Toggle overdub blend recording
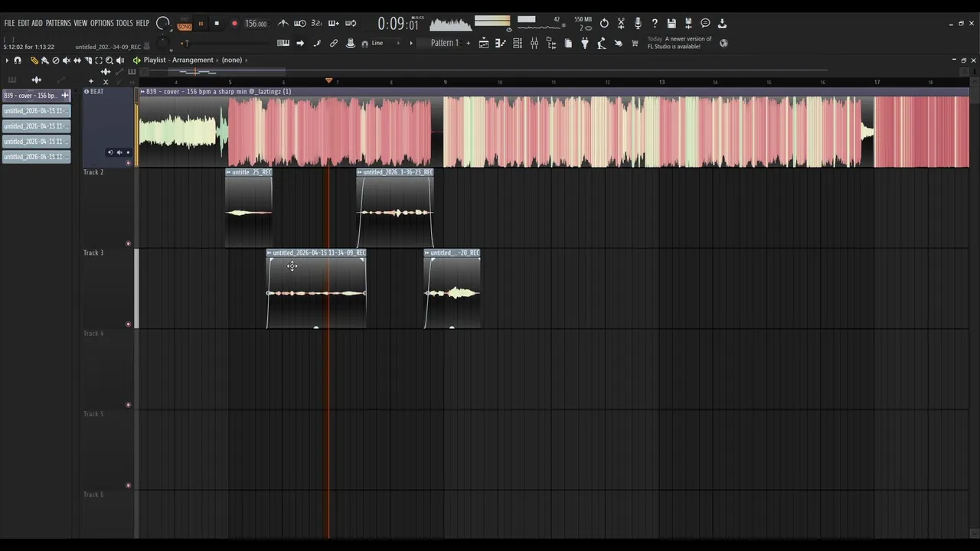 coord(334,23)
